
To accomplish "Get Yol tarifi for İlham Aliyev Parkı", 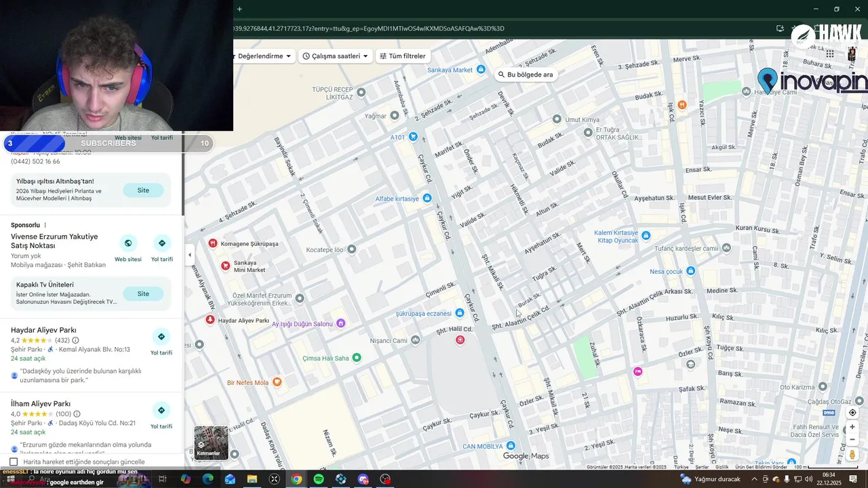I will [161, 415].
